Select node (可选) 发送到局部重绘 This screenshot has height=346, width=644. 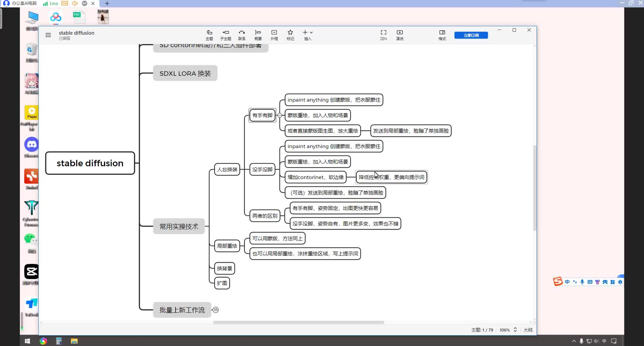335,193
